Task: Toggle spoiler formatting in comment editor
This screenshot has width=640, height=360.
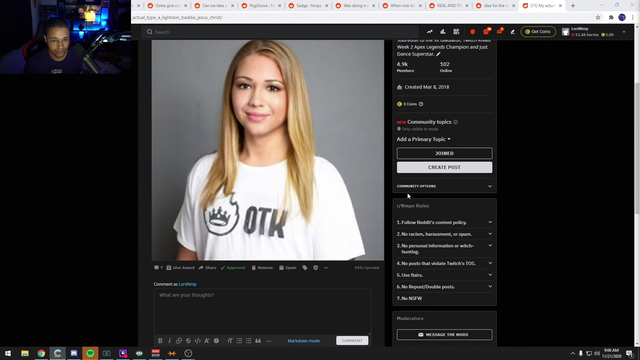Action: click(216, 340)
